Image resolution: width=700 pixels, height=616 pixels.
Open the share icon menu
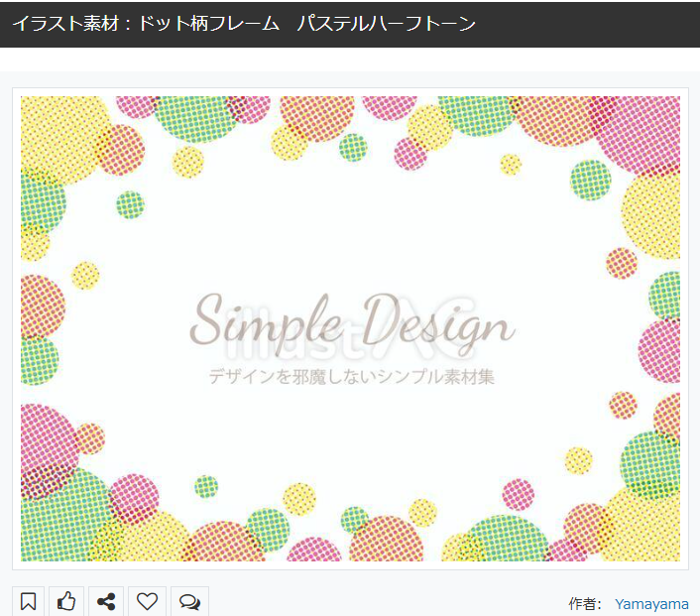[106, 601]
